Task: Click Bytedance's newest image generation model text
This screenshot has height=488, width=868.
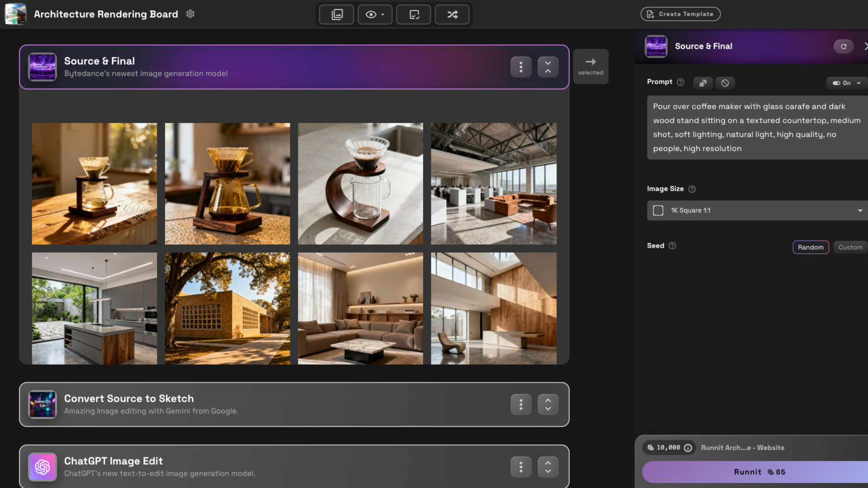Action: click(146, 74)
